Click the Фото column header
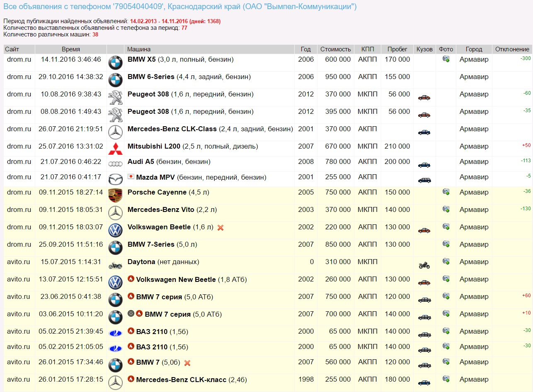 [446, 49]
